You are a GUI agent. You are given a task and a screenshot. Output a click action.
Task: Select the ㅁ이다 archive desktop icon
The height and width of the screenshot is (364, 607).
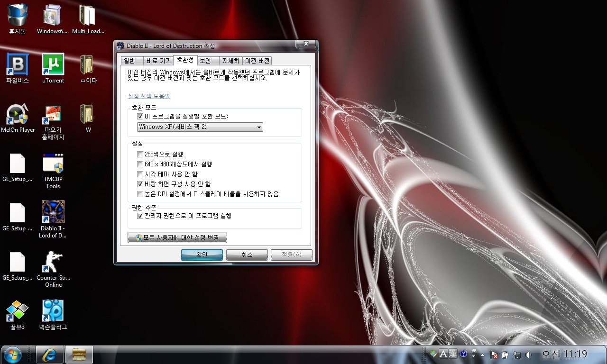(88, 68)
